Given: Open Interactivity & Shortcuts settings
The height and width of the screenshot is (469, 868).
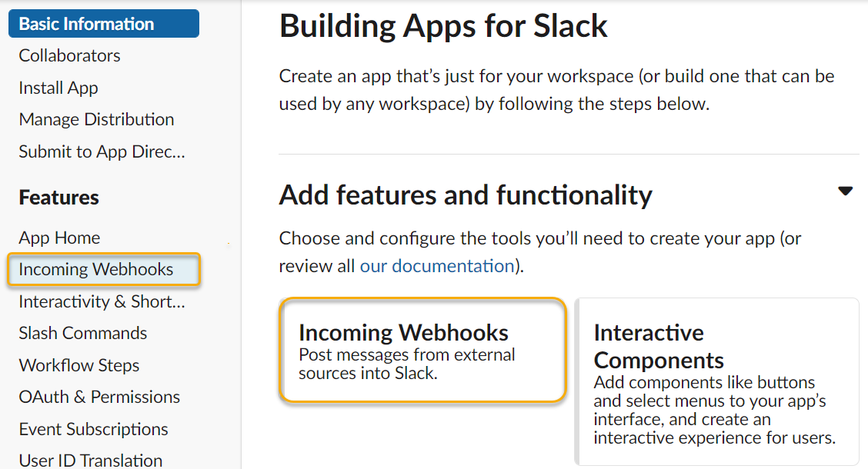Looking at the screenshot, I should pos(102,301).
